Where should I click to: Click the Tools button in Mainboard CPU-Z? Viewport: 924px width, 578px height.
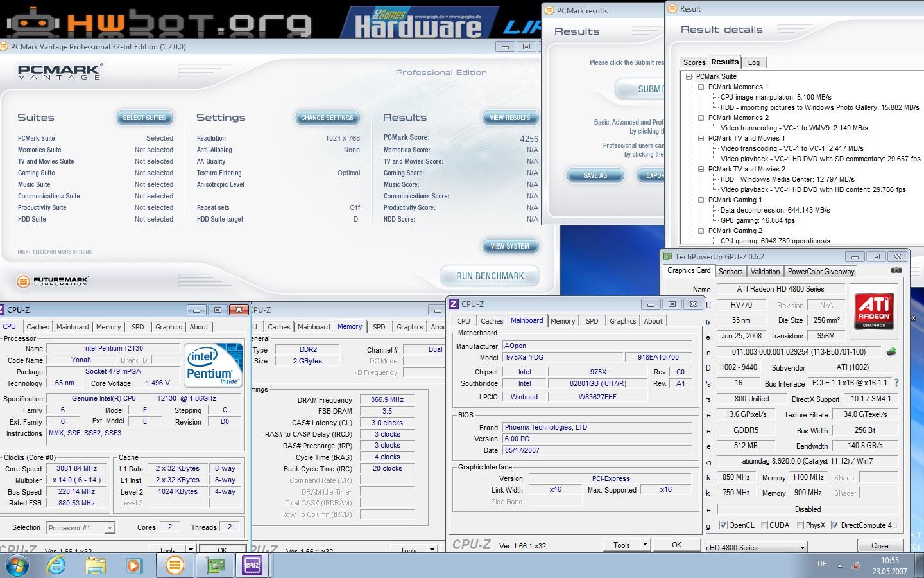click(x=621, y=545)
